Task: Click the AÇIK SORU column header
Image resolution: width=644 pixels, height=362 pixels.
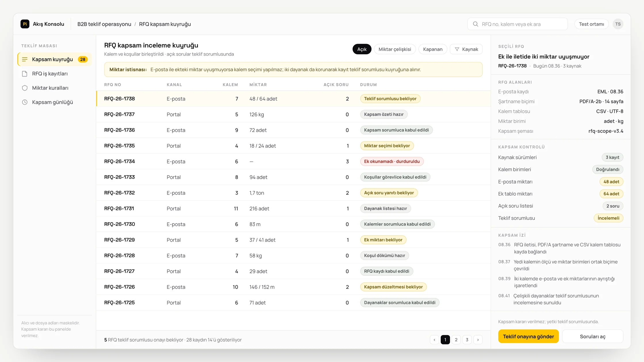Action: click(336, 85)
